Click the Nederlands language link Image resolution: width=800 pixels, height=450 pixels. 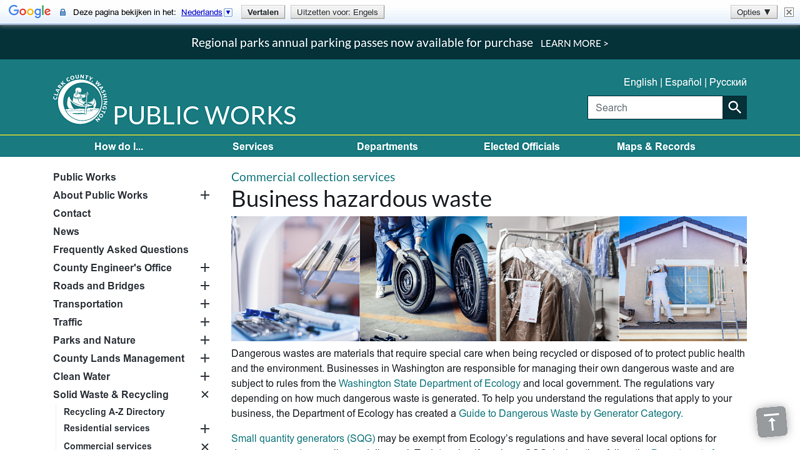point(202,12)
